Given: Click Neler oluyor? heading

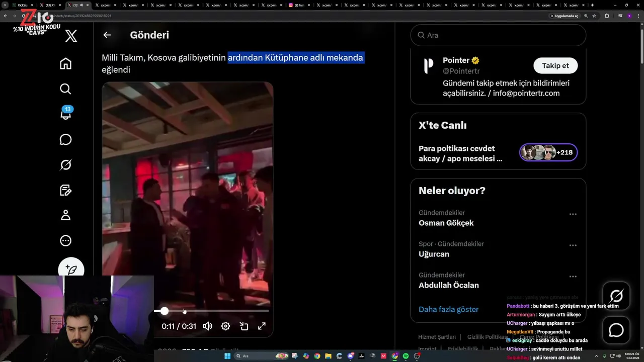Looking at the screenshot, I should coord(452,191).
